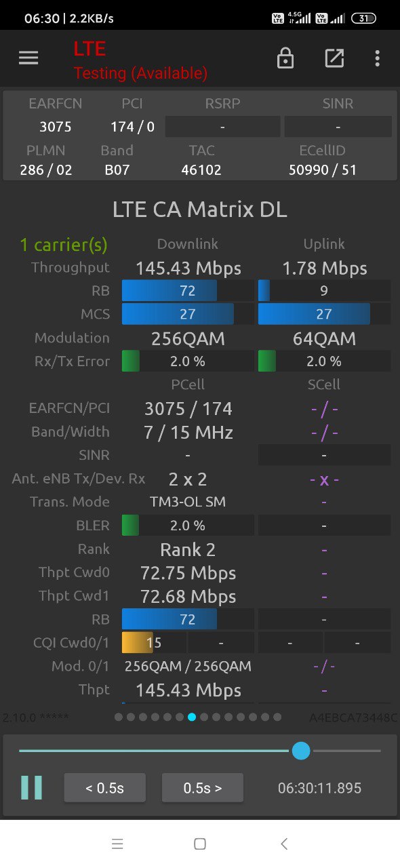Screen dimensions: 400x868
Task: Step forward 0.5s in playback
Action: pos(202,788)
